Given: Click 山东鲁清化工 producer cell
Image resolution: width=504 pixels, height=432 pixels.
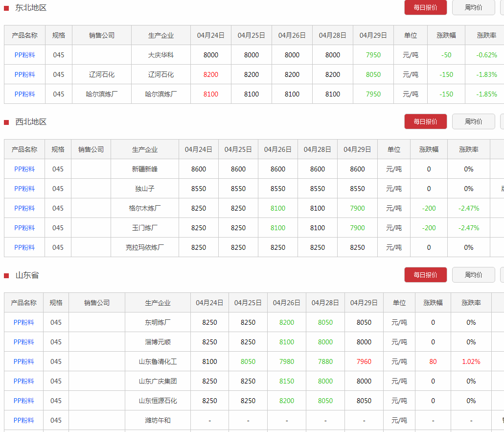Looking at the screenshot, I should [x=158, y=362].
